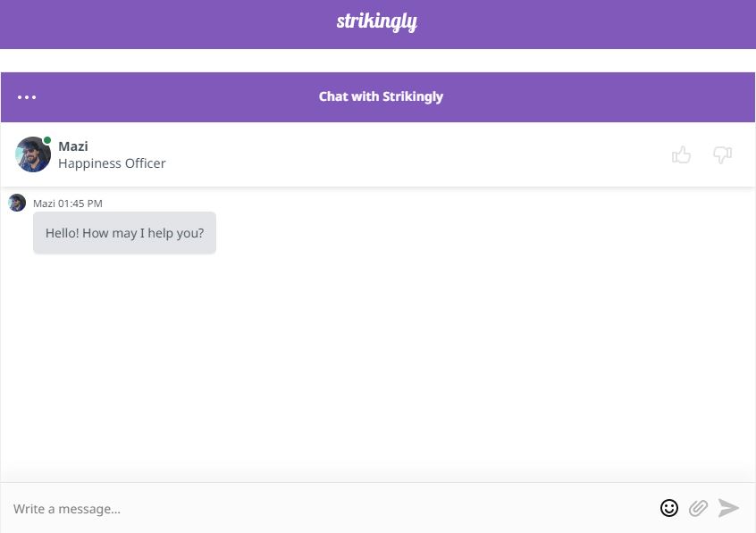Image resolution: width=756 pixels, height=533 pixels.
Task: Click the paperclip attach file icon
Action: [x=698, y=508]
